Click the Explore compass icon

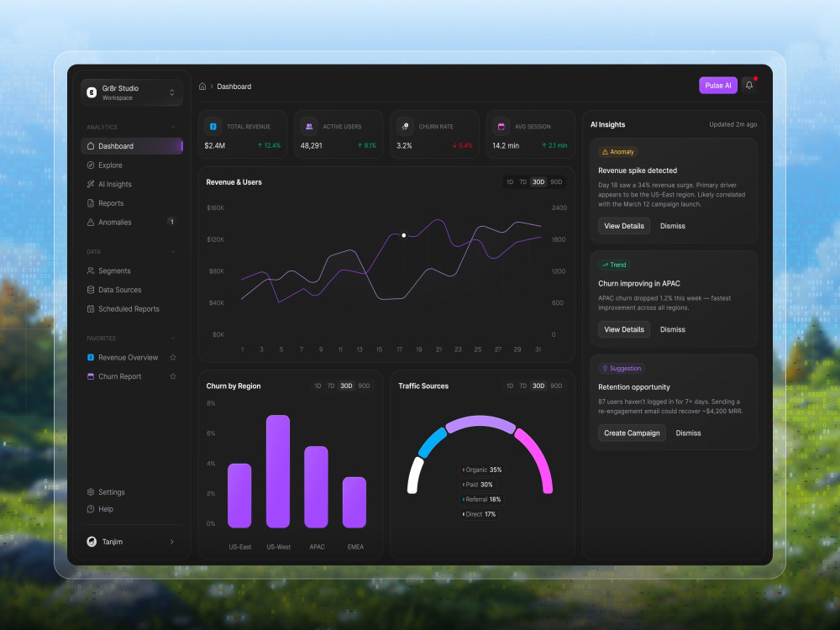[x=91, y=165]
